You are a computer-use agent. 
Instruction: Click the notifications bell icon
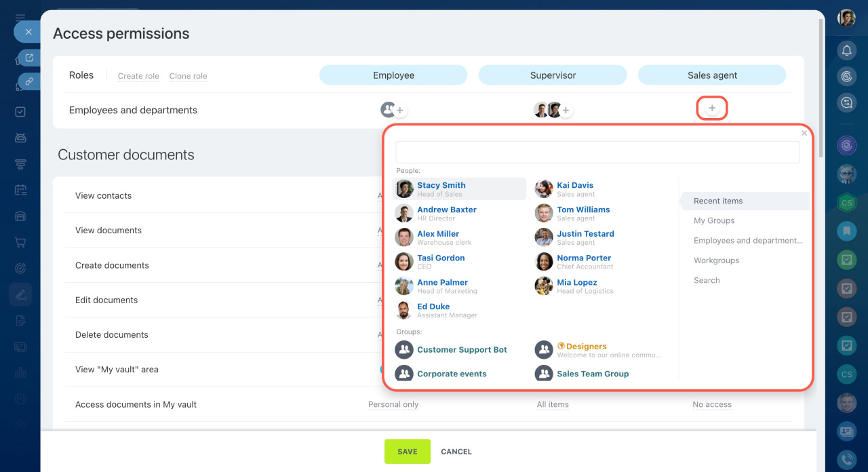(x=846, y=50)
